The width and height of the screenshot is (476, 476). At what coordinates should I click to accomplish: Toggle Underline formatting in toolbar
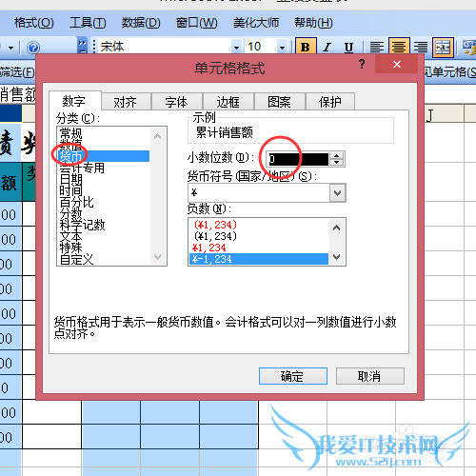pos(348,47)
